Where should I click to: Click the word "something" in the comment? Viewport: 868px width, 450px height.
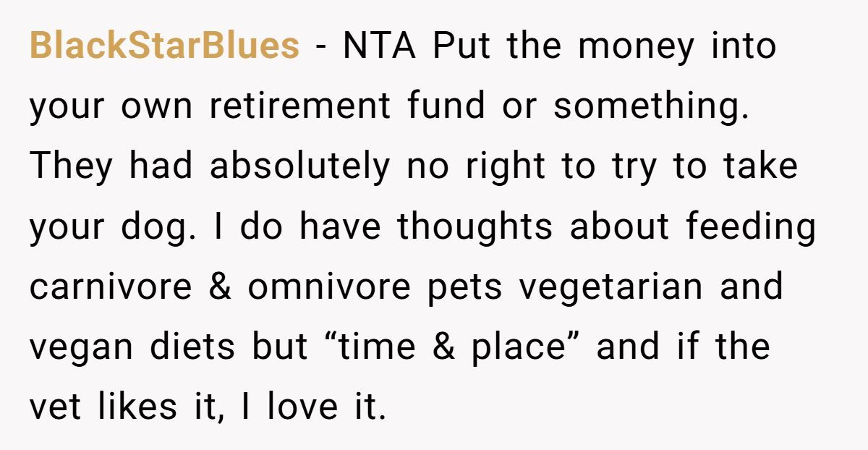click(x=650, y=107)
